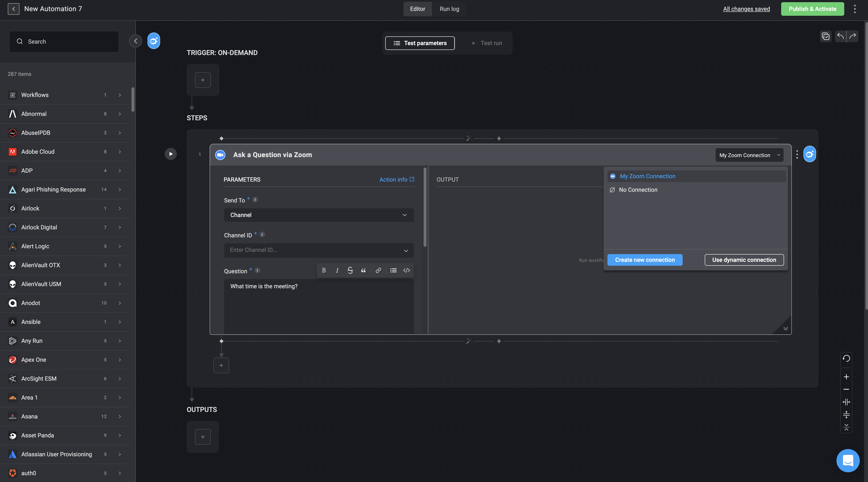
Task: Switch to the Run log tab
Action: (x=449, y=9)
